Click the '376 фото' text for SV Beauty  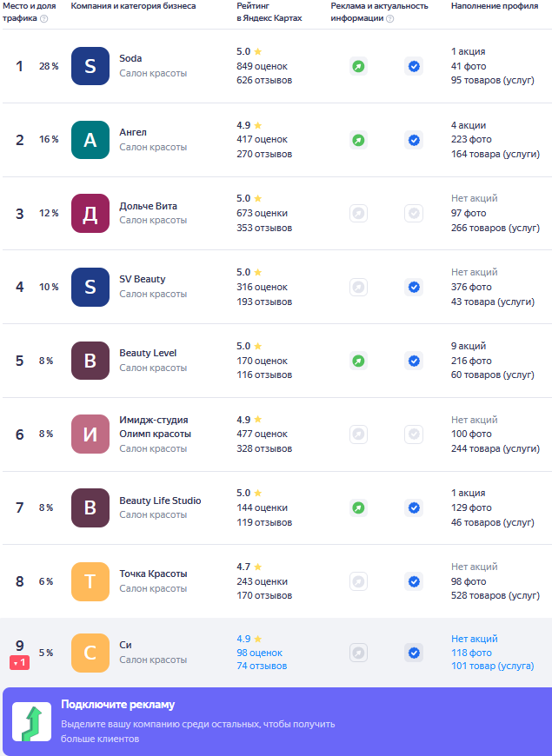click(471, 287)
